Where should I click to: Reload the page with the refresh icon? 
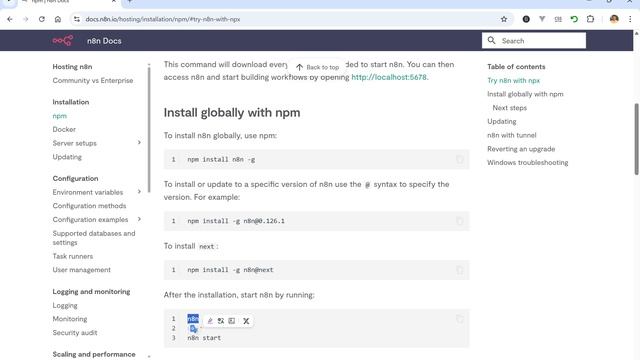pos(42,19)
